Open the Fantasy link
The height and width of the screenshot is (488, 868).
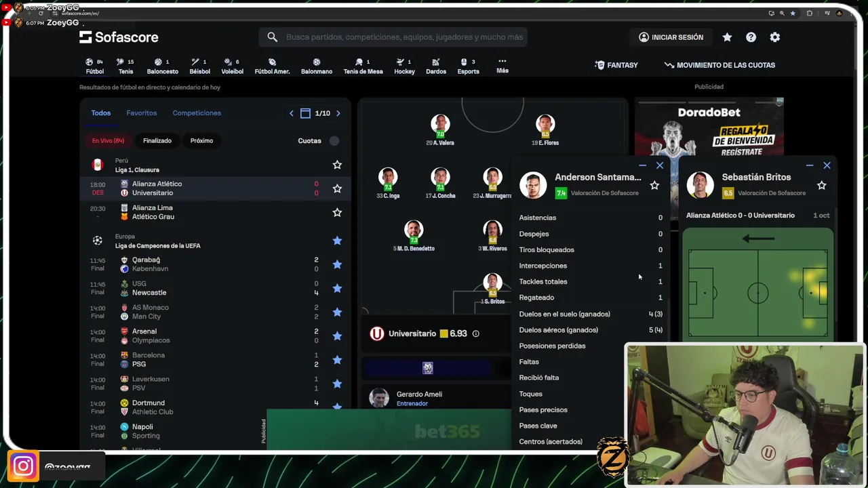[x=616, y=65]
